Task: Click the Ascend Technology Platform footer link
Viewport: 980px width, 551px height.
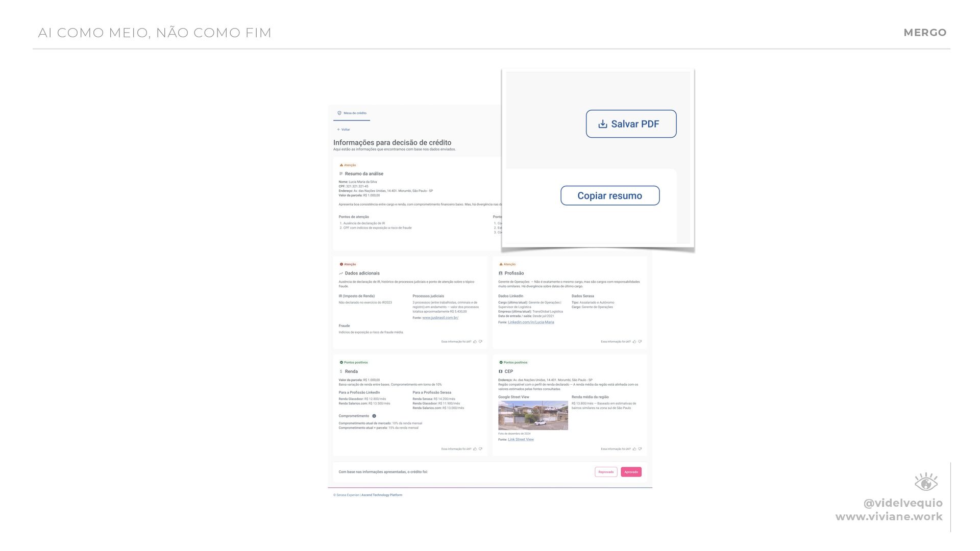Action: (x=382, y=495)
